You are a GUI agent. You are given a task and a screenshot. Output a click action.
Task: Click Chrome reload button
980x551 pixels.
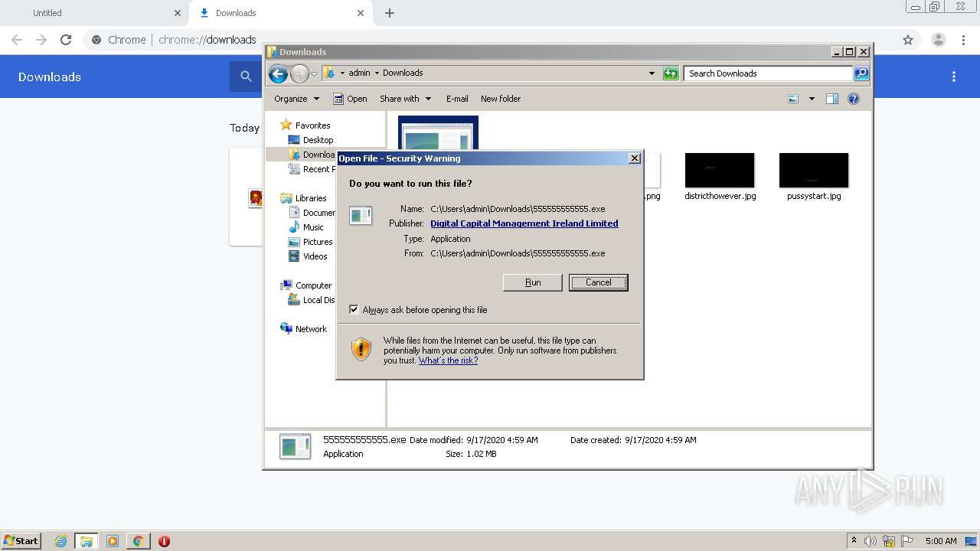click(66, 40)
